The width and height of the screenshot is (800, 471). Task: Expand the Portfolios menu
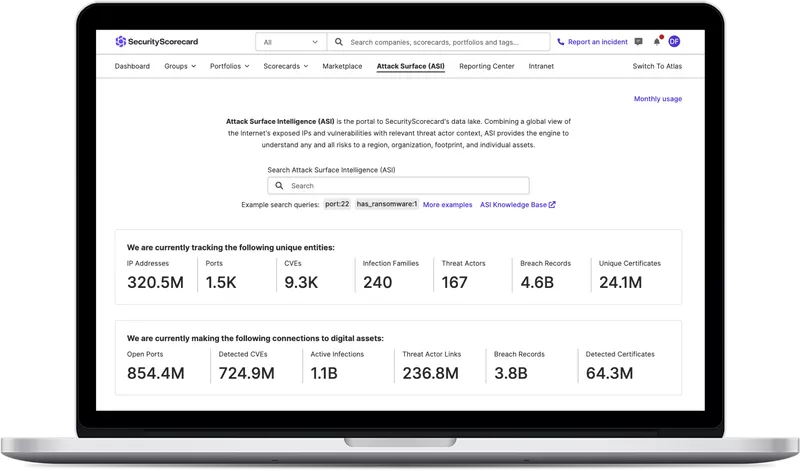230,66
